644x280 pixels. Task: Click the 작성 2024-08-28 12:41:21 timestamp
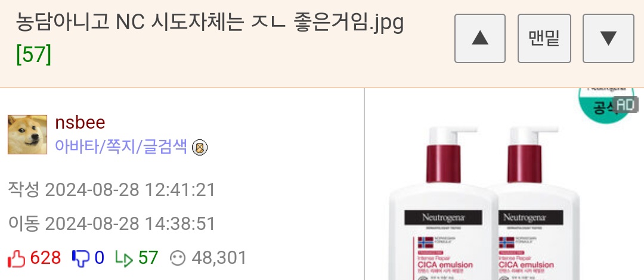pyautogui.click(x=112, y=190)
